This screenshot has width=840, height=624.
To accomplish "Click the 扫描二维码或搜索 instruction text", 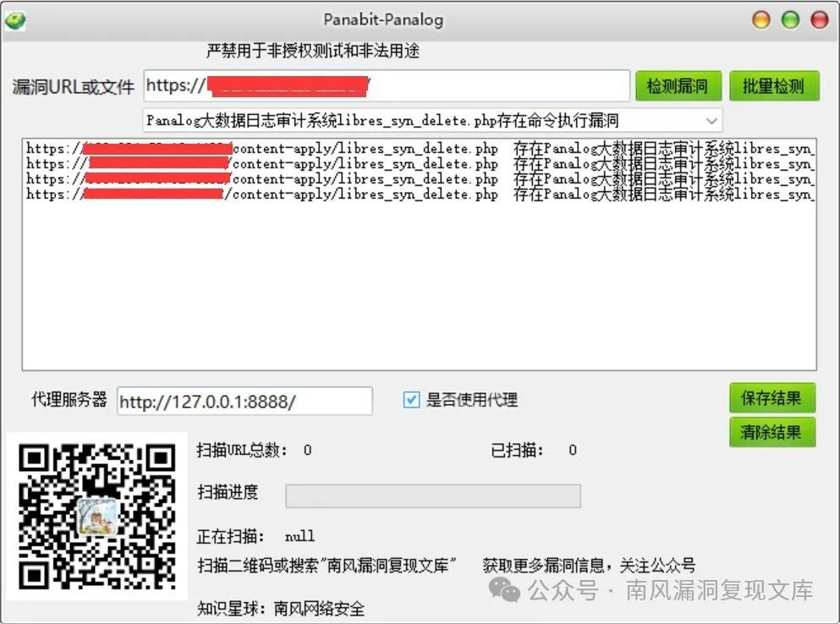I will tap(327, 565).
